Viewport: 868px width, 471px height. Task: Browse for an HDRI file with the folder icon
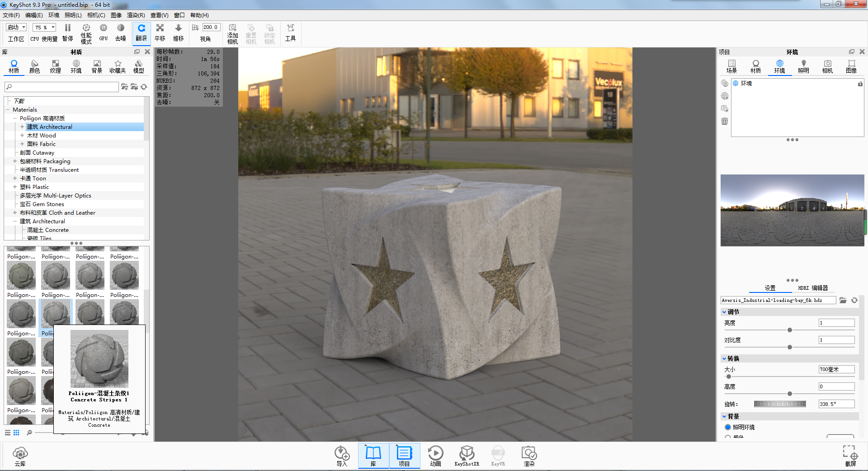[x=843, y=300]
